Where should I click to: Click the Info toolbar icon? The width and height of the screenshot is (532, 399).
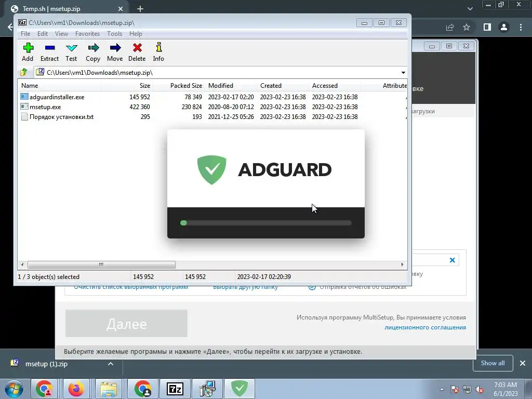pos(158,48)
